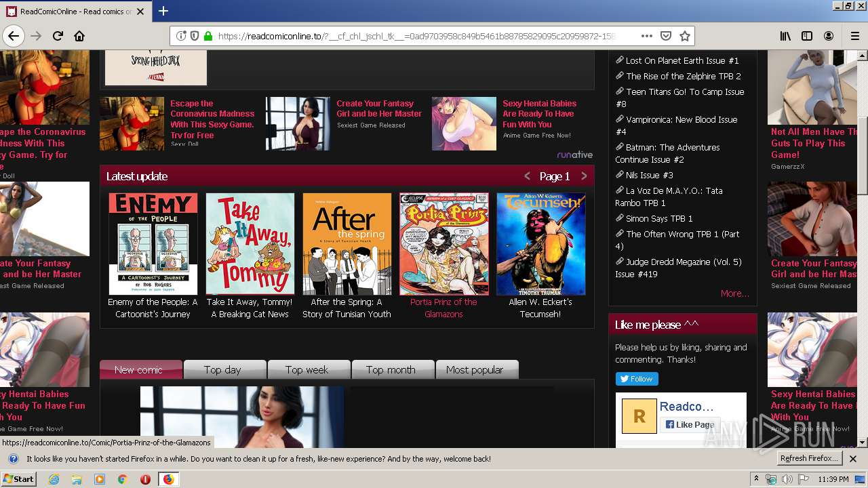Open Teen Titans Go! To Camp Issue #8
The height and width of the screenshot is (488, 868).
680,98
